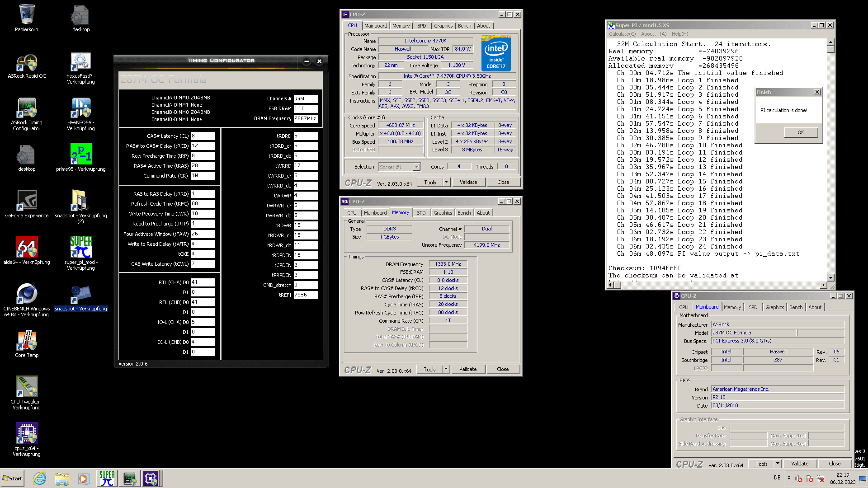Open Core Temp desktop icon
This screenshot has height=488, width=868.
point(27,344)
